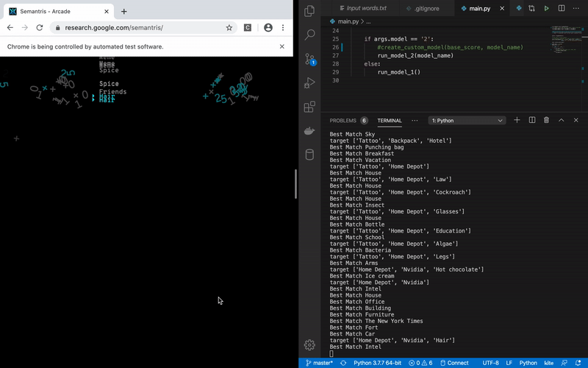This screenshot has width=588, height=368.
Task: Expand breadcrumb ellipsis after main.py
Action: coord(368,22)
